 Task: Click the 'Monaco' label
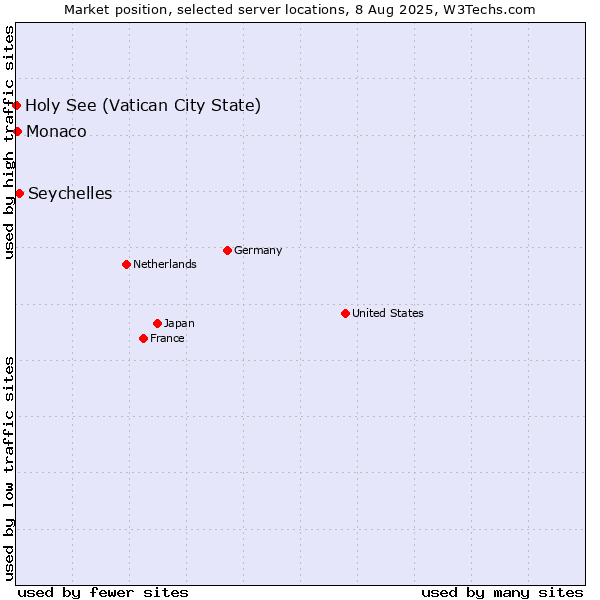point(56,132)
